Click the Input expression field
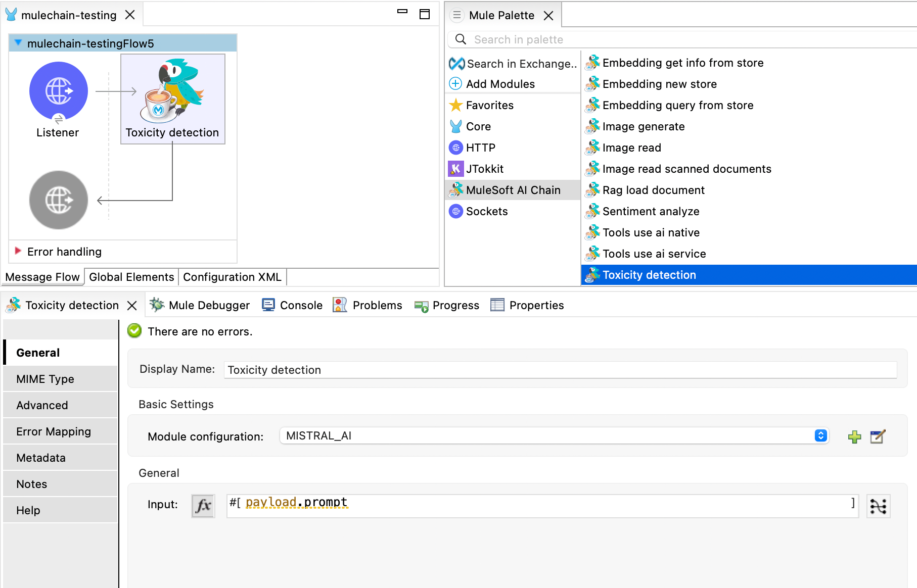This screenshot has height=588, width=917. tap(542, 506)
